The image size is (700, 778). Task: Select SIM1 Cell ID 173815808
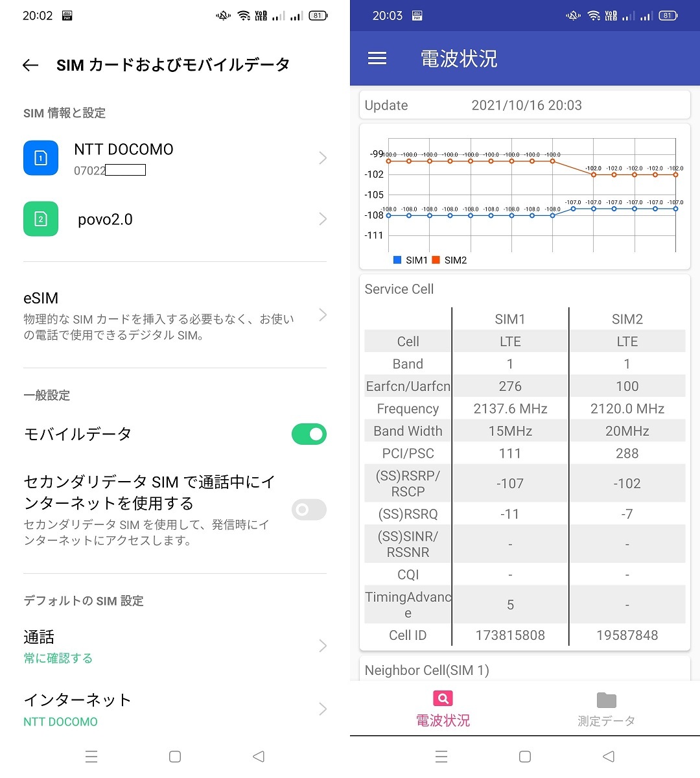(510, 635)
